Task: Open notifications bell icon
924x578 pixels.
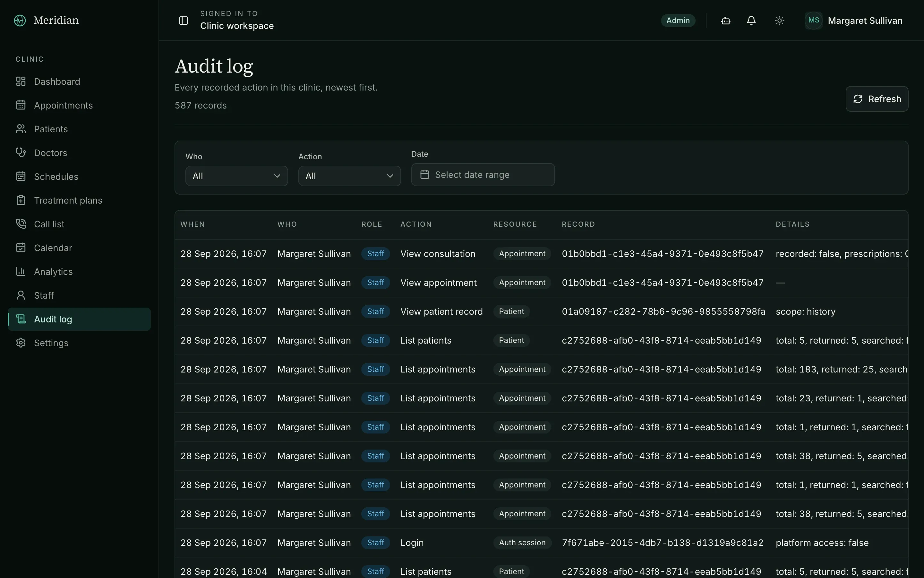Action: (x=751, y=21)
